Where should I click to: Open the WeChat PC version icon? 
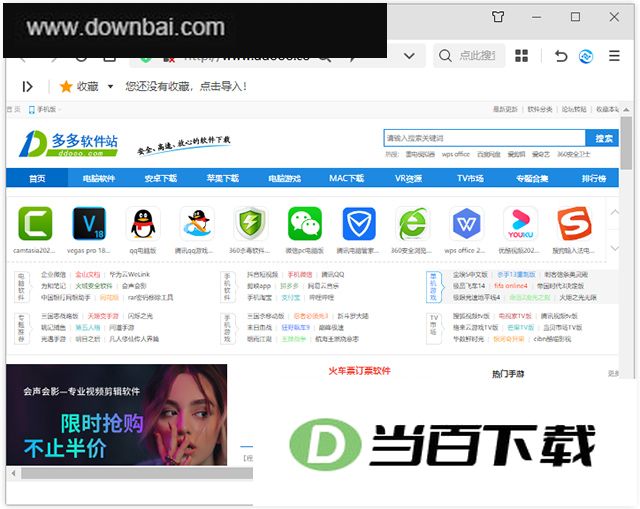[304, 224]
